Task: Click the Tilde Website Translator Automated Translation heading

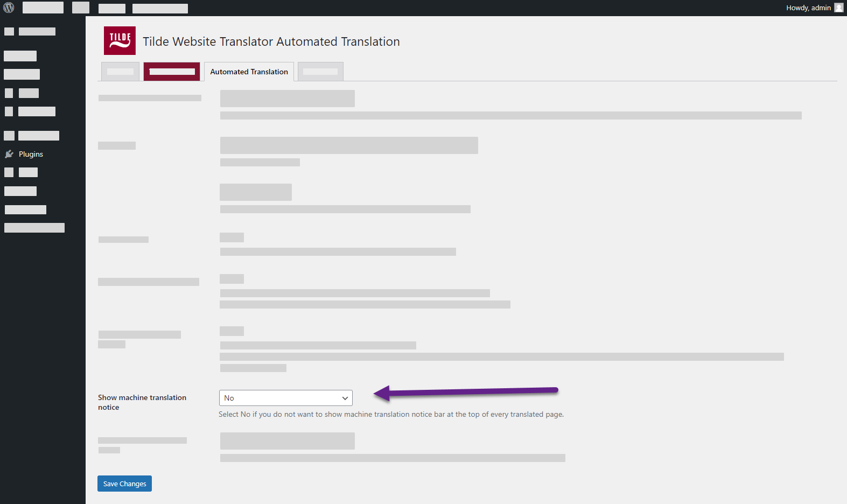Action: pyautogui.click(x=271, y=41)
